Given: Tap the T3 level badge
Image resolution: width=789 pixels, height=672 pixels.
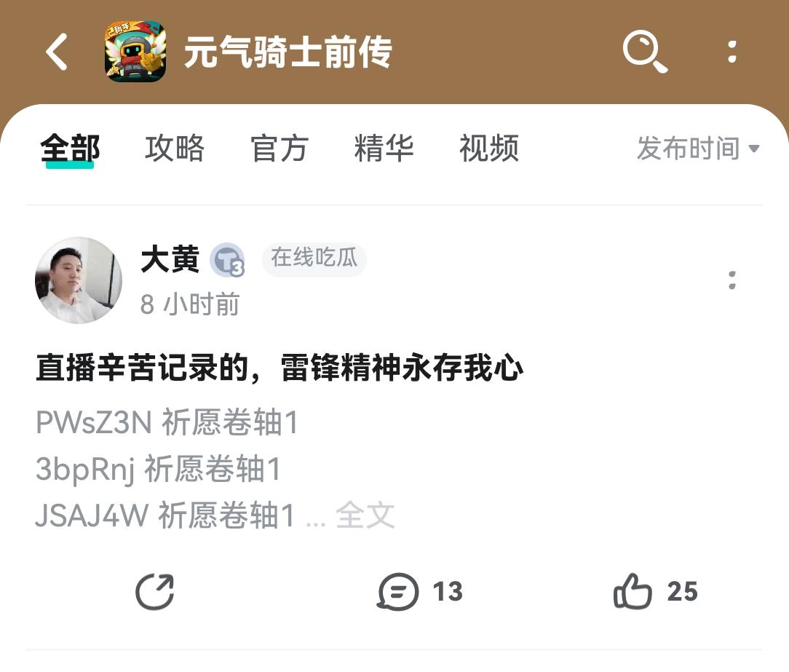Looking at the screenshot, I should (x=227, y=260).
